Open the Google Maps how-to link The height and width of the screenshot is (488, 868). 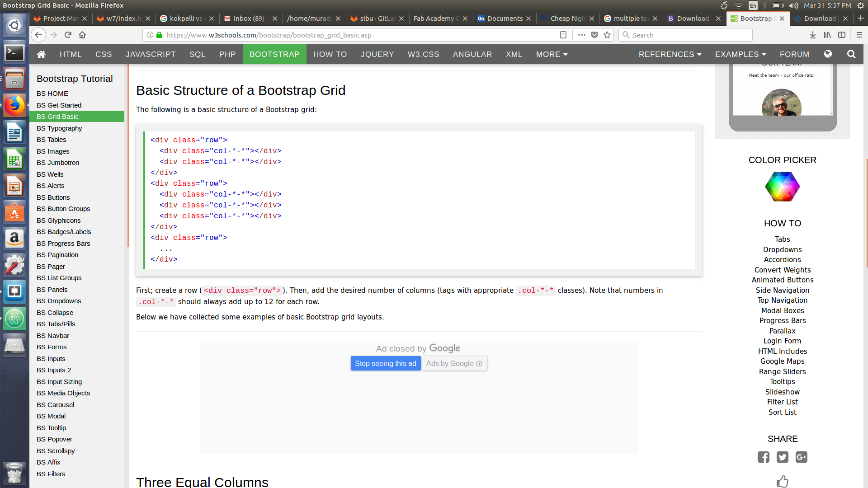tap(782, 361)
